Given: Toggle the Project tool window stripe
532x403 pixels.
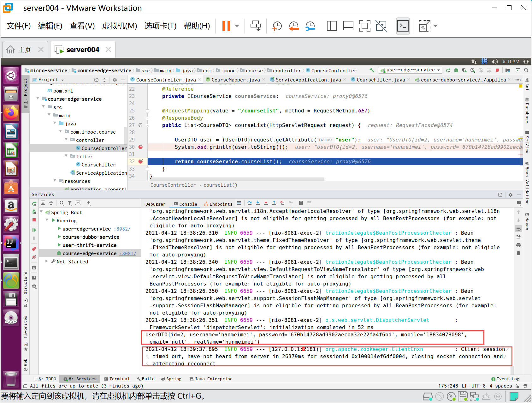Looking at the screenshot, I should pyautogui.click(x=26, y=93).
